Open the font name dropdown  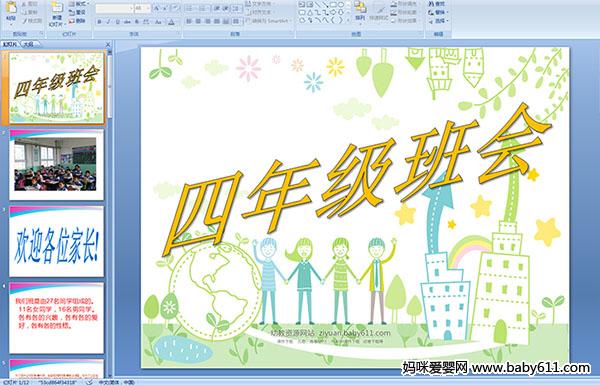click(x=131, y=8)
